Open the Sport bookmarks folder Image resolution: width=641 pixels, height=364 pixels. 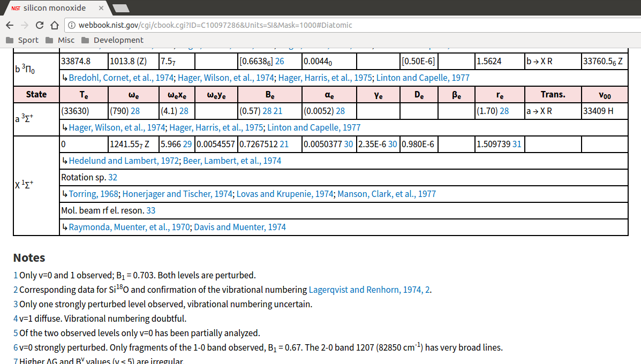22,40
